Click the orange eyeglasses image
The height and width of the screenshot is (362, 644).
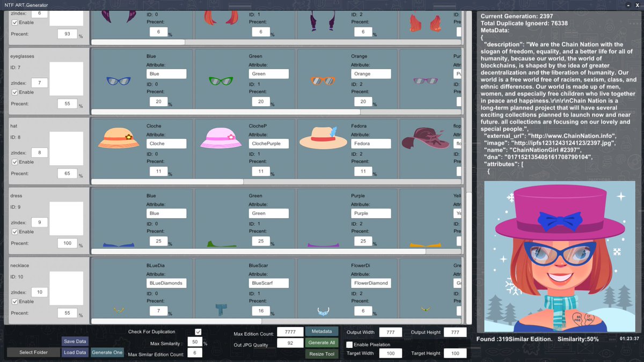click(x=323, y=81)
